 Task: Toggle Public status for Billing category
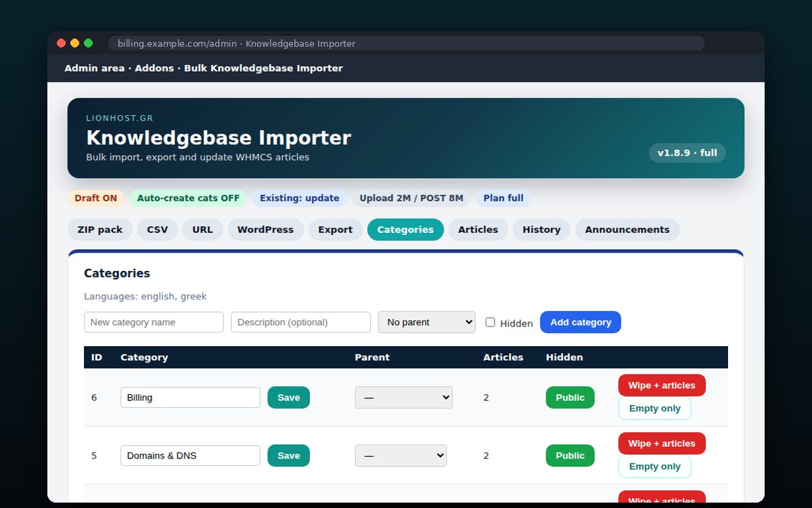570,398
